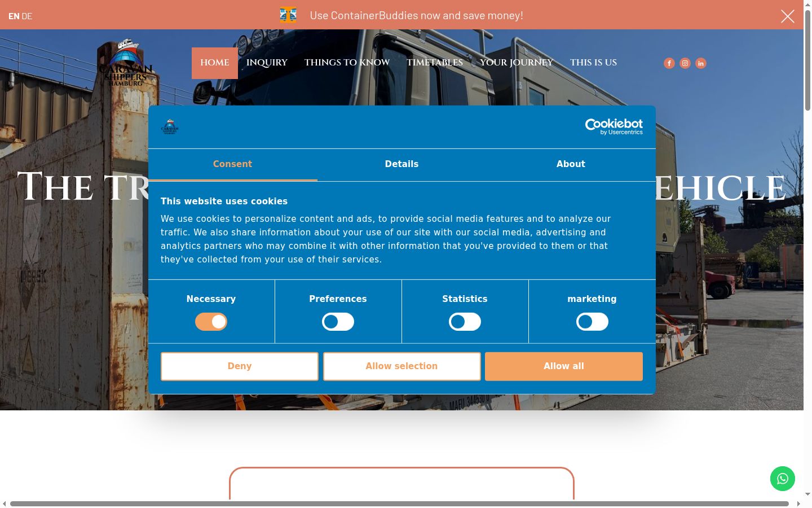Screen dimensions: 812x508
Task: Click the horizontal scrollbar thumb
Action: (399, 503)
